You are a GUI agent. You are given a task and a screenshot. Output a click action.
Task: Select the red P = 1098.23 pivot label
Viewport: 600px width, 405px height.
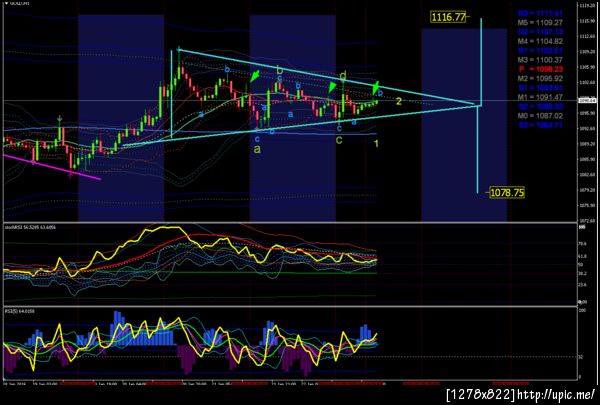click(541, 69)
